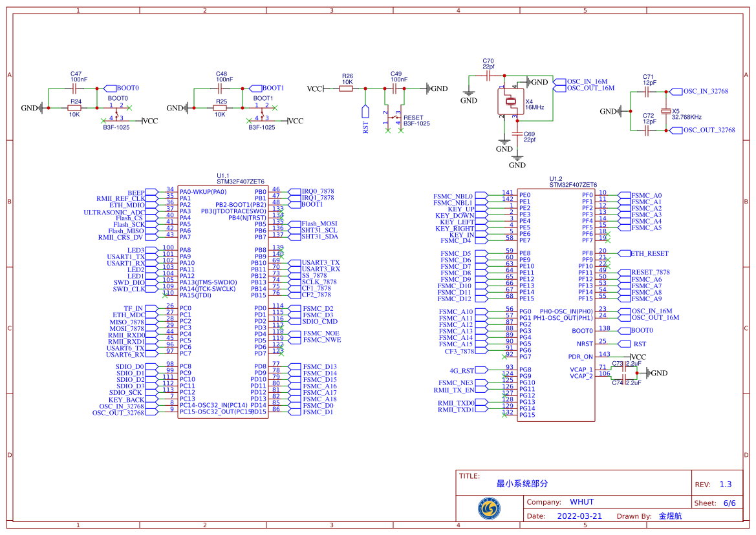The height and width of the screenshot is (535, 756).
Task: Click the USART3_TX net label
Action: click(x=321, y=262)
